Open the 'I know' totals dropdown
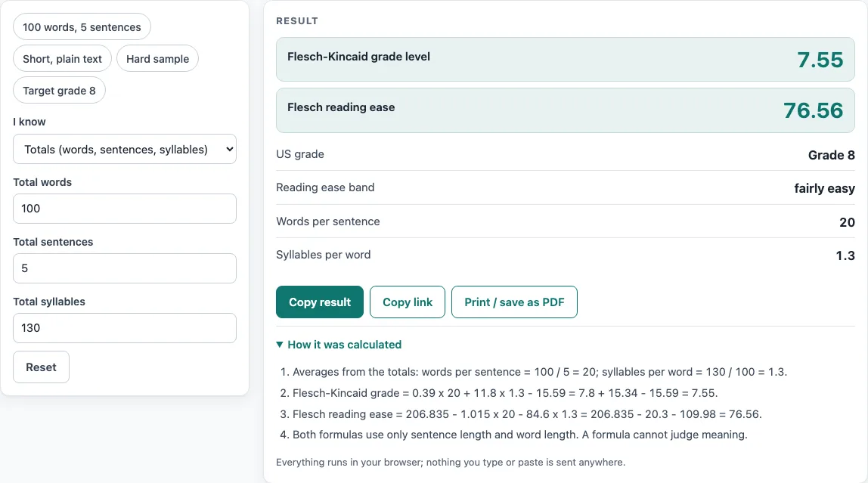 [x=125, y=150]
